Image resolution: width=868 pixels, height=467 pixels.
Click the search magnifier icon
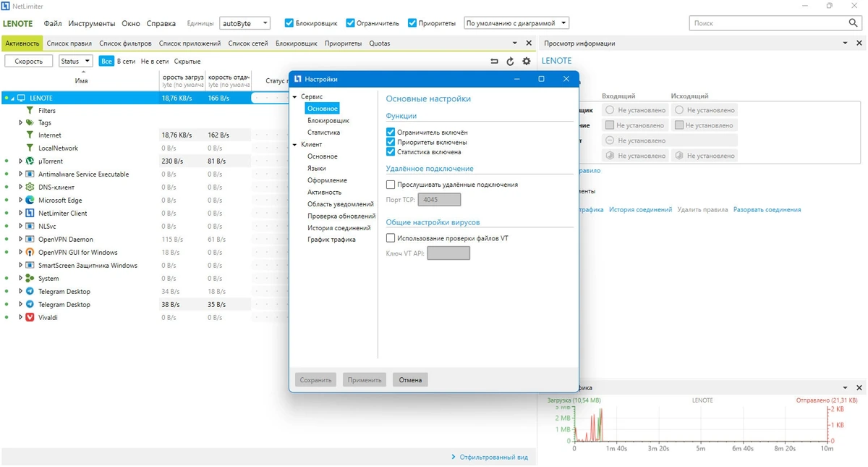(854, 23)
